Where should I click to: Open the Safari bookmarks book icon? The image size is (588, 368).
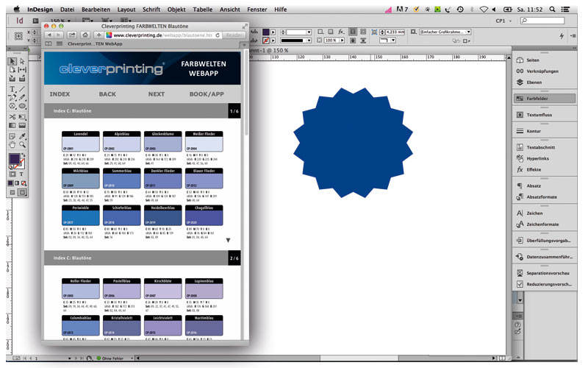point(49,44)
